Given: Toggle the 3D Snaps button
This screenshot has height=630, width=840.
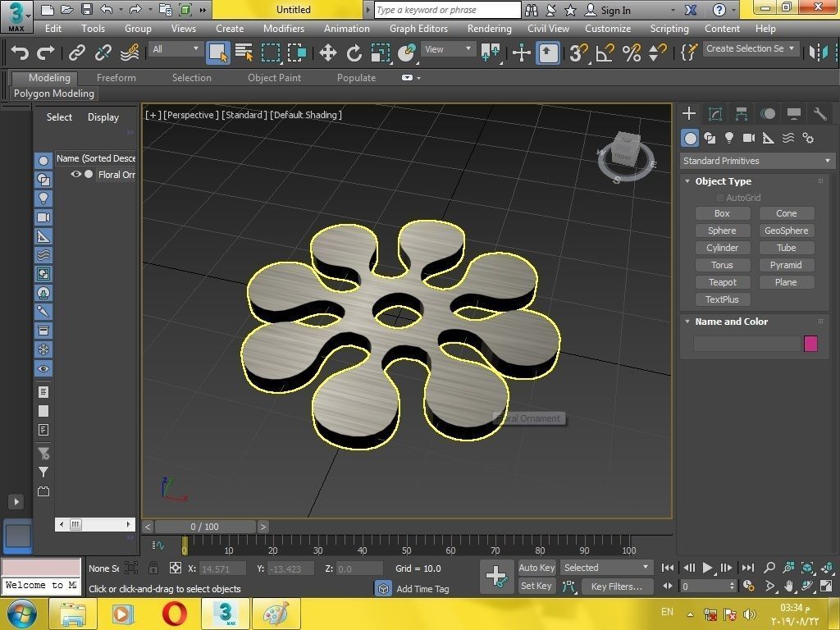Looking at the screenshot, I should coord(577,52).
